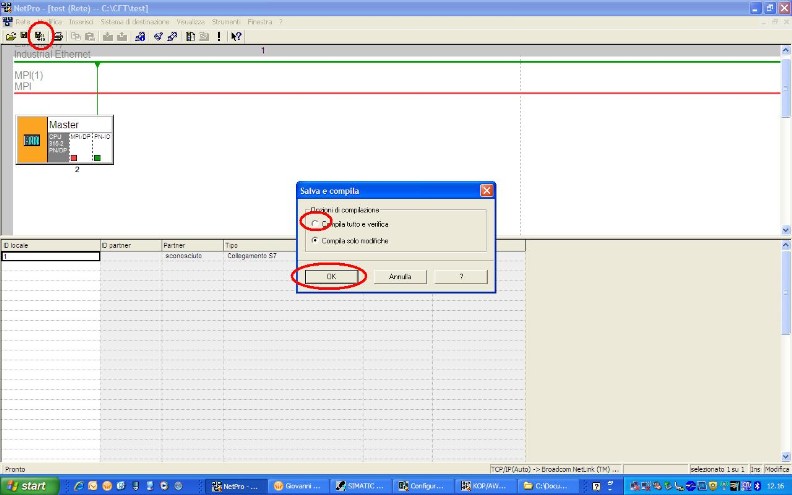Image resolution: width=792 pixels, height=495 pixels.
Task: Switch to NetPro taskbar button
Action: click(236, 486)
